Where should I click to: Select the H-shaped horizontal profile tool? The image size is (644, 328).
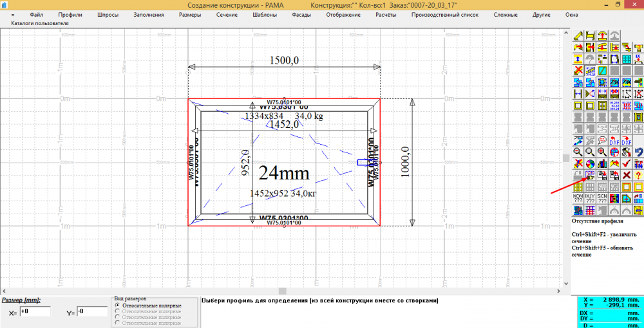click(x=590, y=35)
